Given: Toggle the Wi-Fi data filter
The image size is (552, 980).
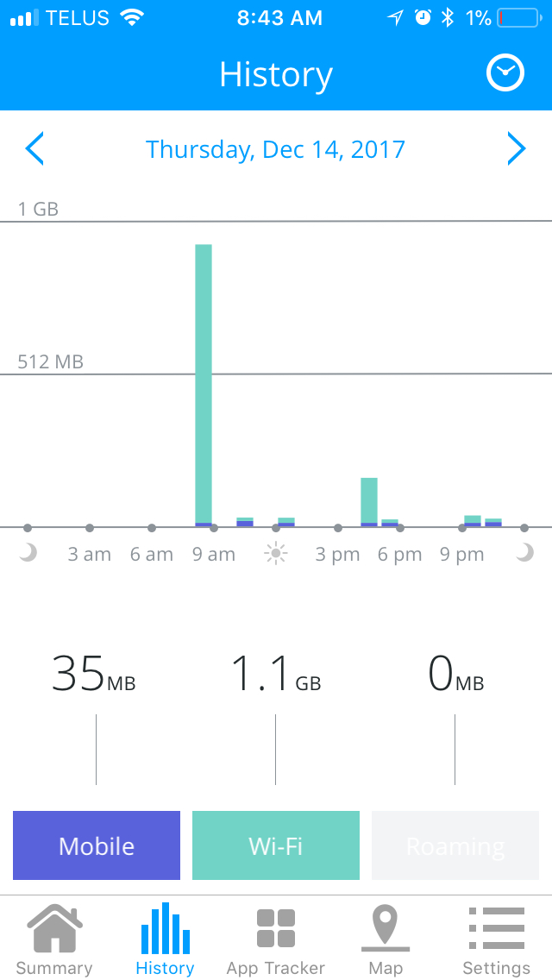Looking at the screenshot, I should click(276, 845).
